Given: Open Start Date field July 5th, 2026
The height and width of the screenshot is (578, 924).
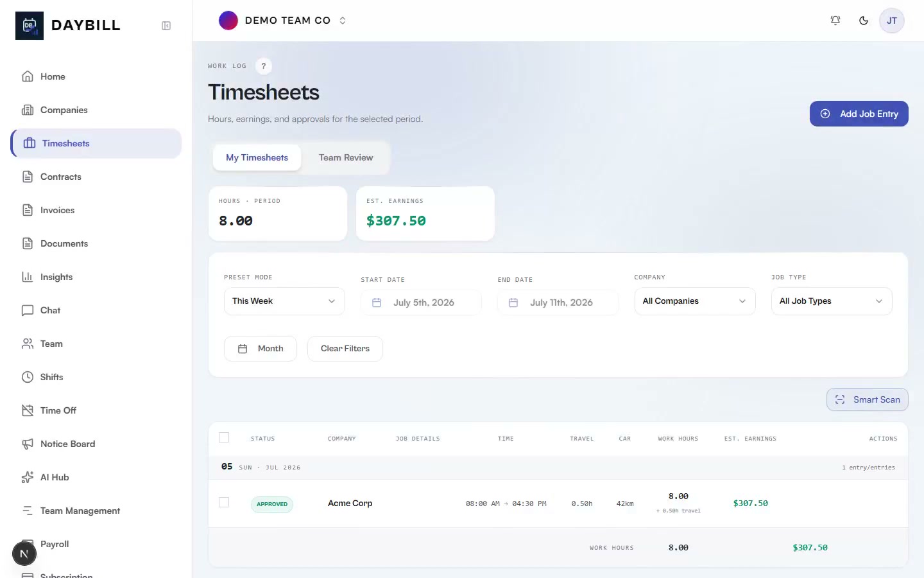Looking at the screenshot, I should pos(421,302).
